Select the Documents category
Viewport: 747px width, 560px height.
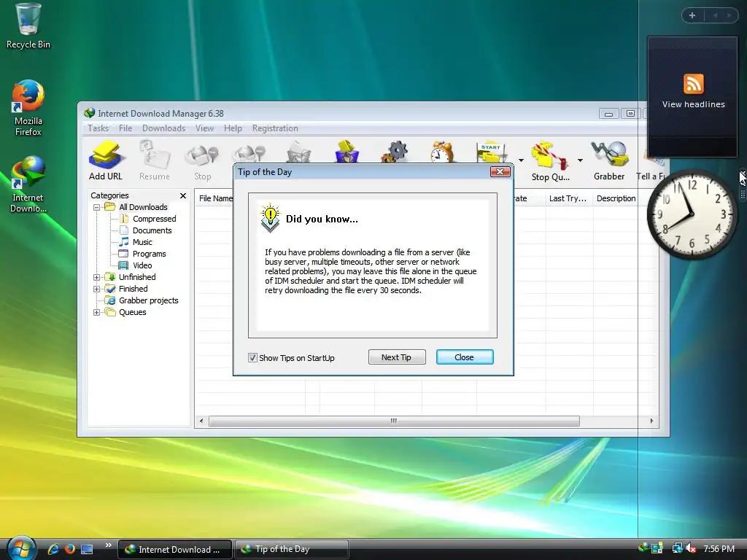point(146,230)
